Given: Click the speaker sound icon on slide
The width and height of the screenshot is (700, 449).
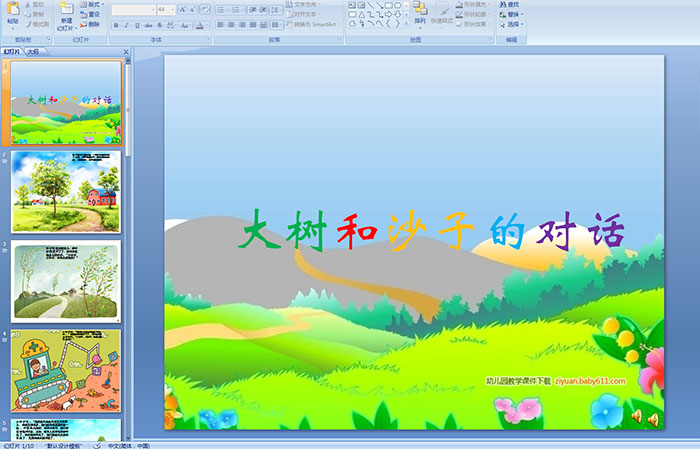Looking at the screenshot, I should point(636,416).
